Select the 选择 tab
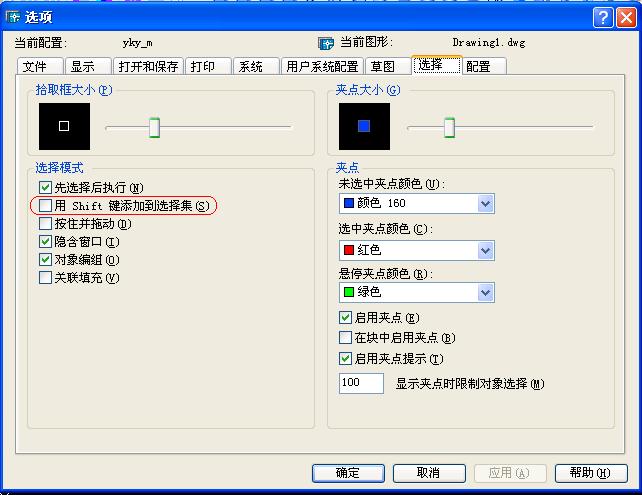 [x=437, y=65]
